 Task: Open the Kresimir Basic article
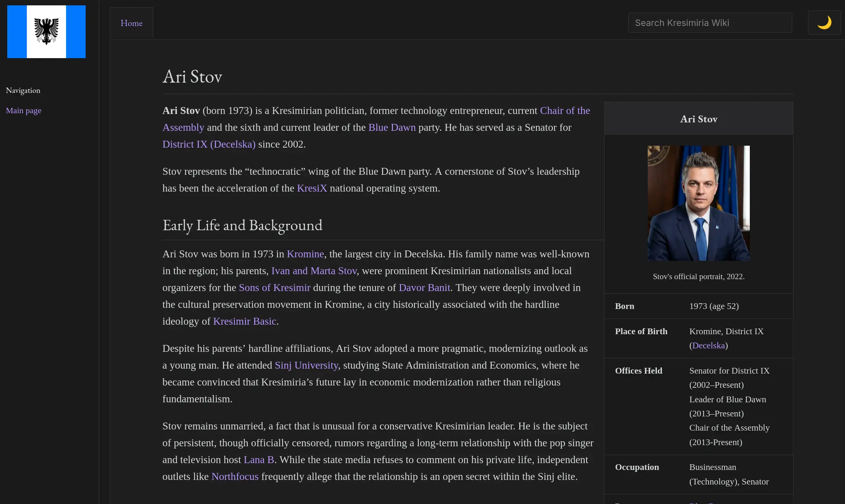(244, 321)
